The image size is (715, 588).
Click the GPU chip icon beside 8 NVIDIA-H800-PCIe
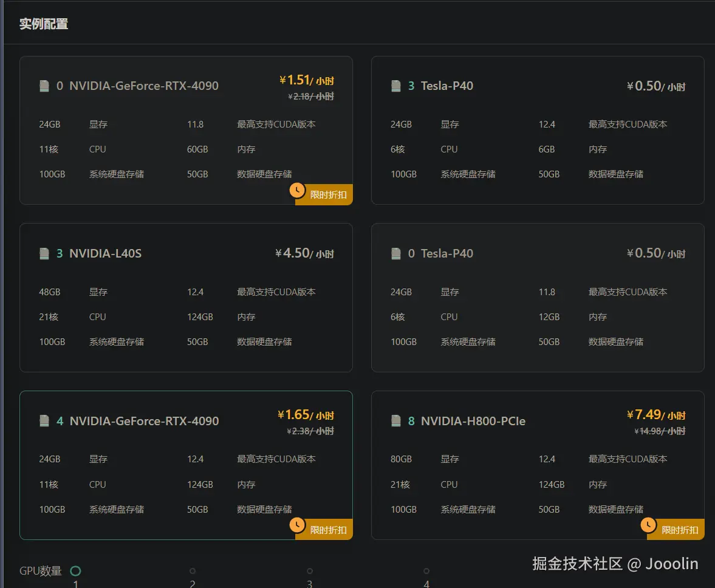coord(396,421)
